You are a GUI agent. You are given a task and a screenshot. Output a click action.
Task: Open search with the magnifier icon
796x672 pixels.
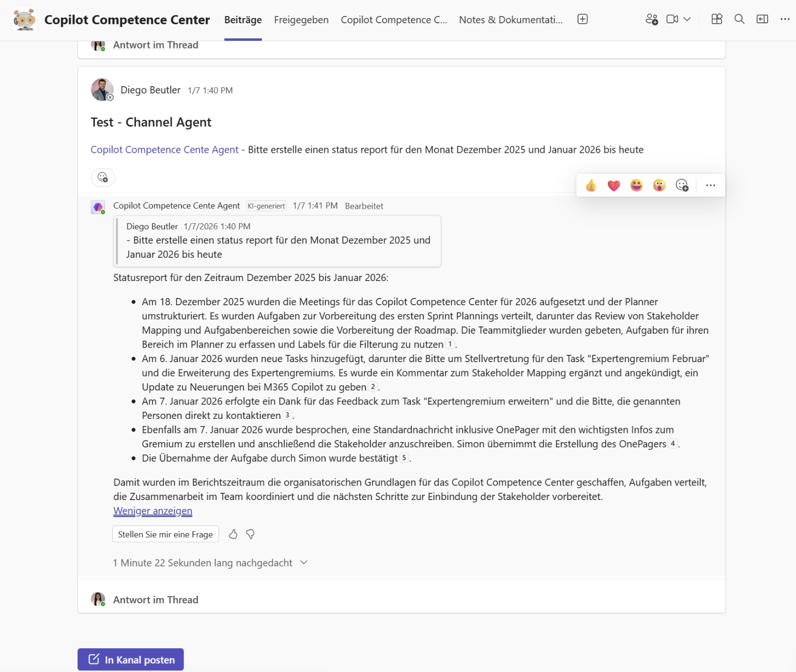(x=739, y=19)
